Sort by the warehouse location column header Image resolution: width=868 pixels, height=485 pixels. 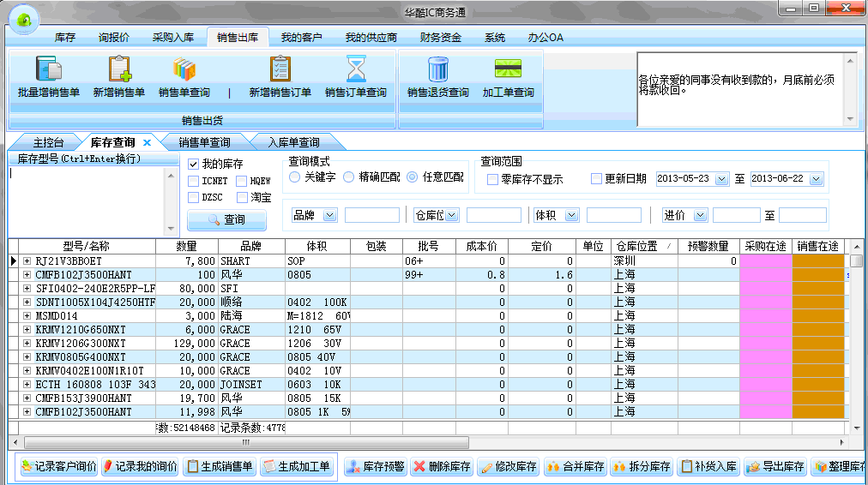(x=644, y=247)
